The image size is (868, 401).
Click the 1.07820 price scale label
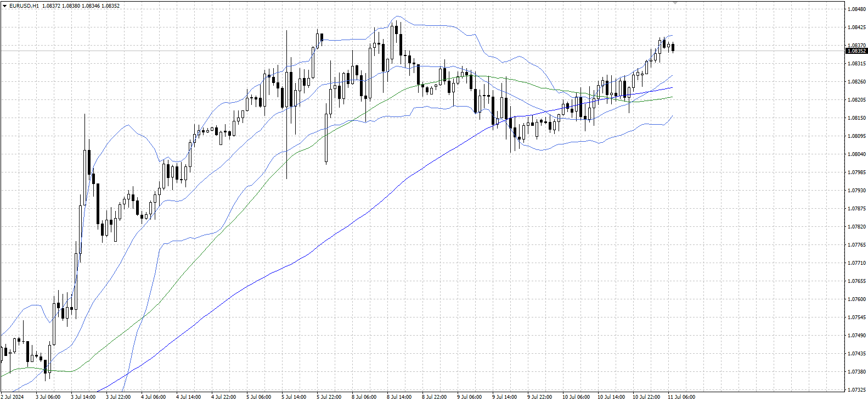coord(857,226)
